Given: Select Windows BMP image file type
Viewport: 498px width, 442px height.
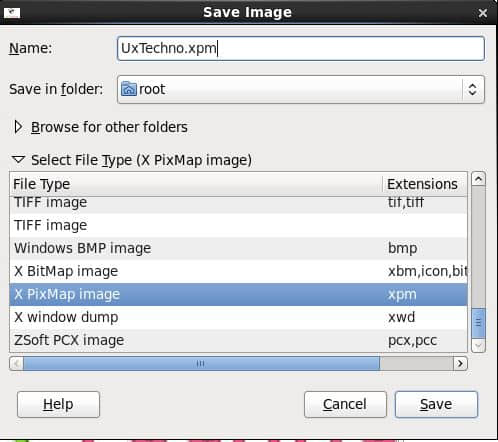Looking at the screenshot, I should pos(238,248).
